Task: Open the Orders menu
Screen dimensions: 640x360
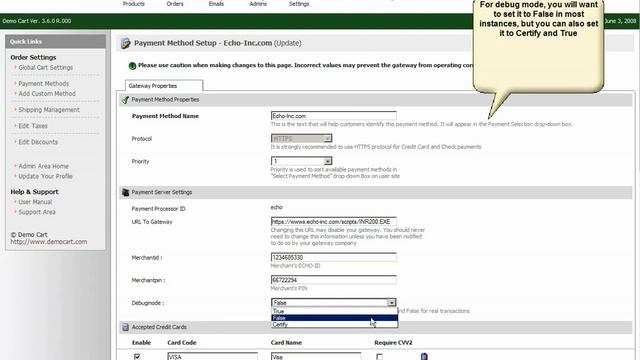Action: coord(175,4)
